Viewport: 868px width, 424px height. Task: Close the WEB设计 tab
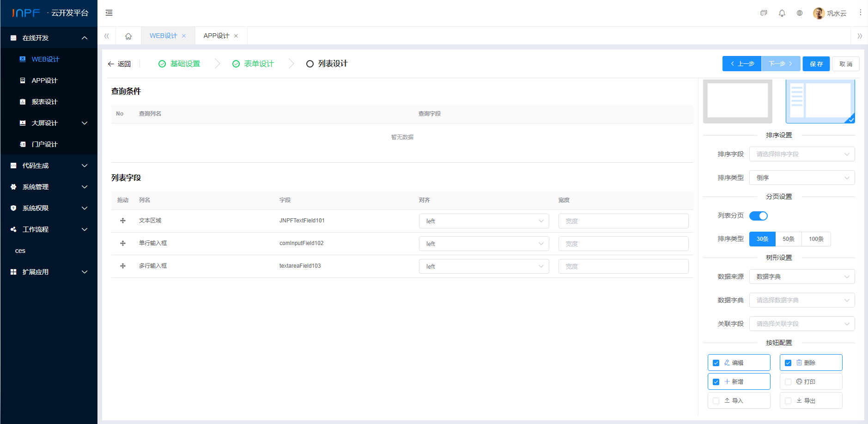pyautogui.click(x=184, y=36)
